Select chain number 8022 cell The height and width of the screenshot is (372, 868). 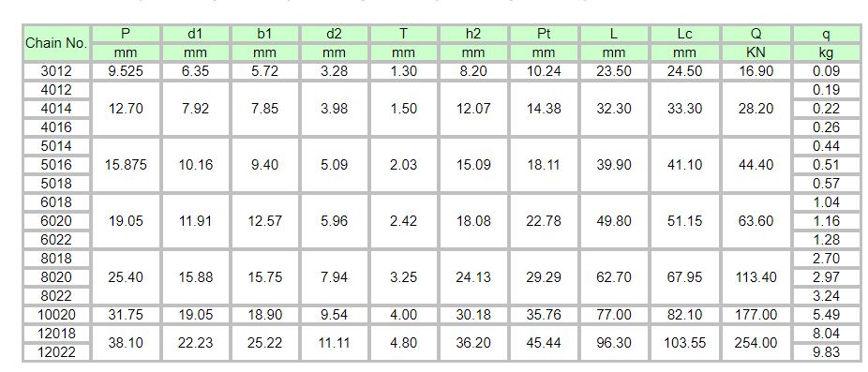[56, 295]
